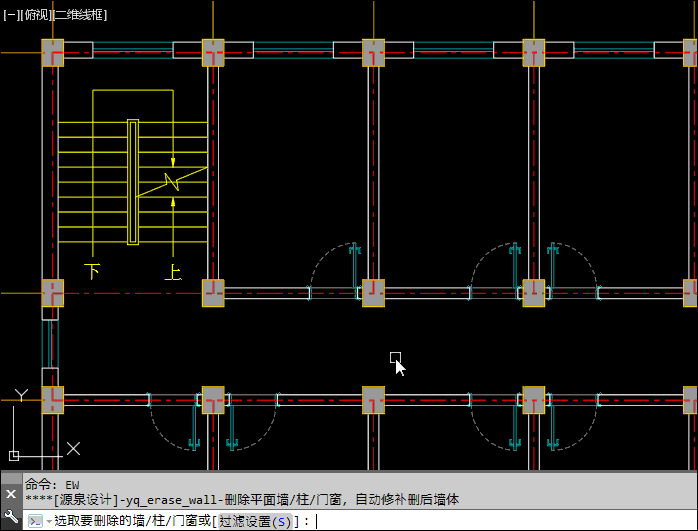Open the 二维线框 visual style menu

(80, 15)
